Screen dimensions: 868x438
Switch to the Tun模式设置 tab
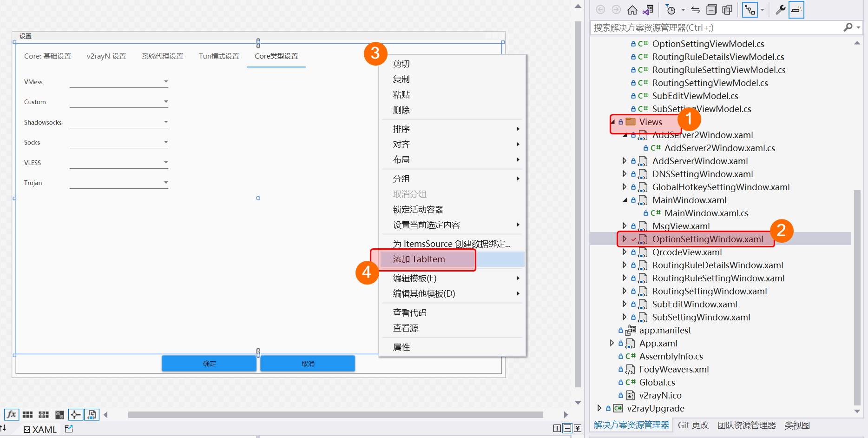click(219, 56)
